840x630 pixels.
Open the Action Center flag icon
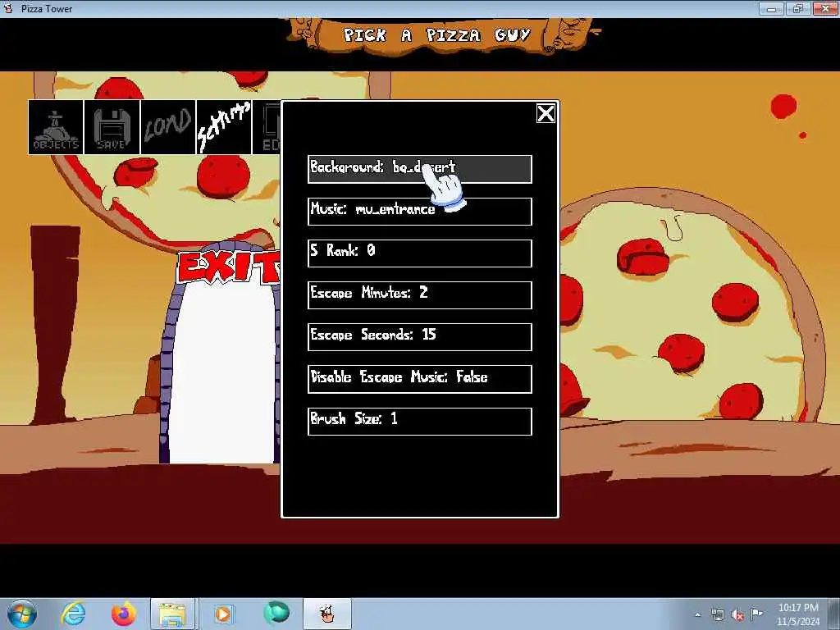click(x=756, y=614)
